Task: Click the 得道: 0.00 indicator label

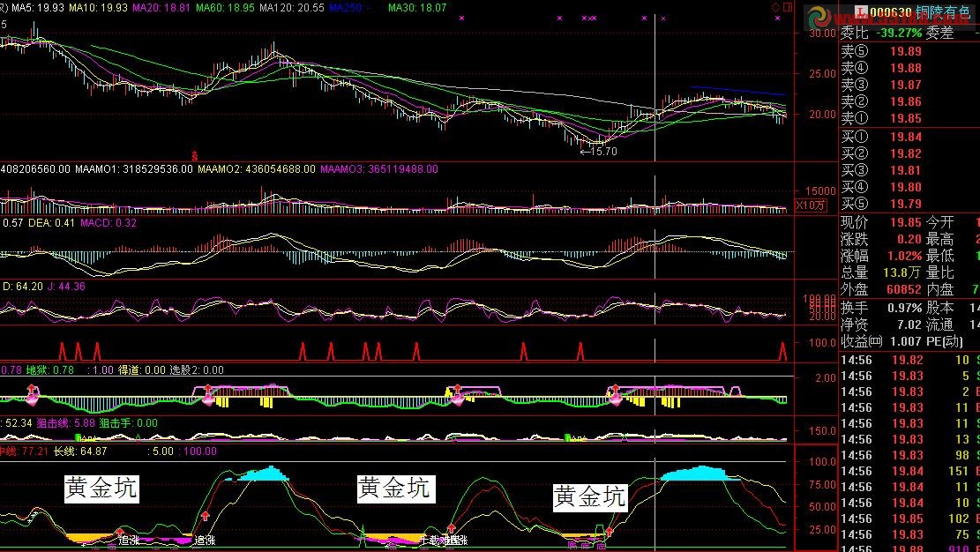Action: 142,370
